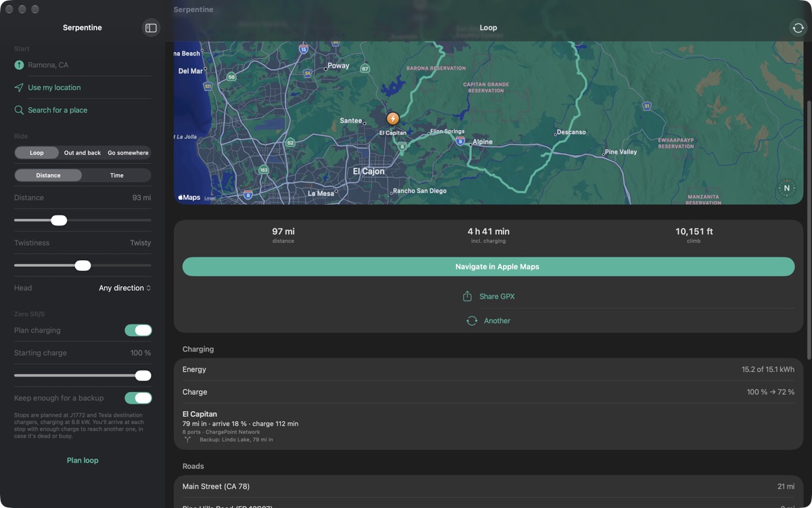This screenshot has height=508, width=812.
Task: Click the 4 h 41 min time stat
Action: pos(489,235)
